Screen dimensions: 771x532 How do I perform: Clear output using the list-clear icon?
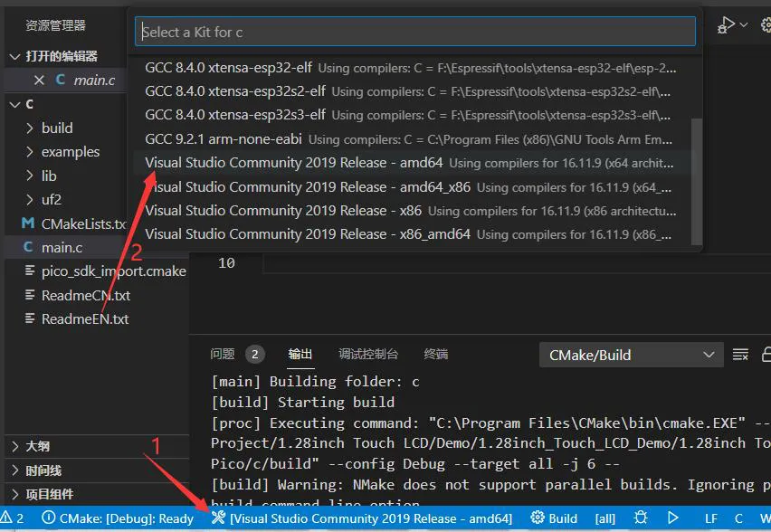(x=740, y=355)
